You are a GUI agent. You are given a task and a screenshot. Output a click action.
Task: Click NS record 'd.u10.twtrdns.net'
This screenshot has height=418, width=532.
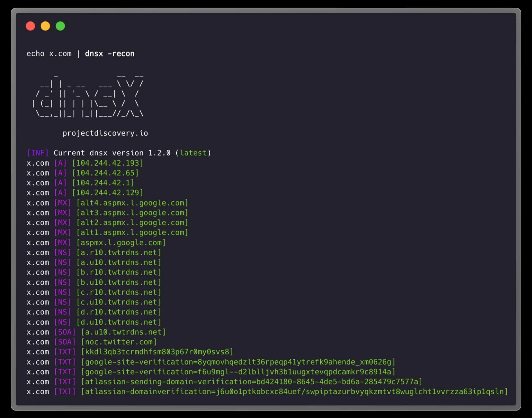tap(119, 322)
